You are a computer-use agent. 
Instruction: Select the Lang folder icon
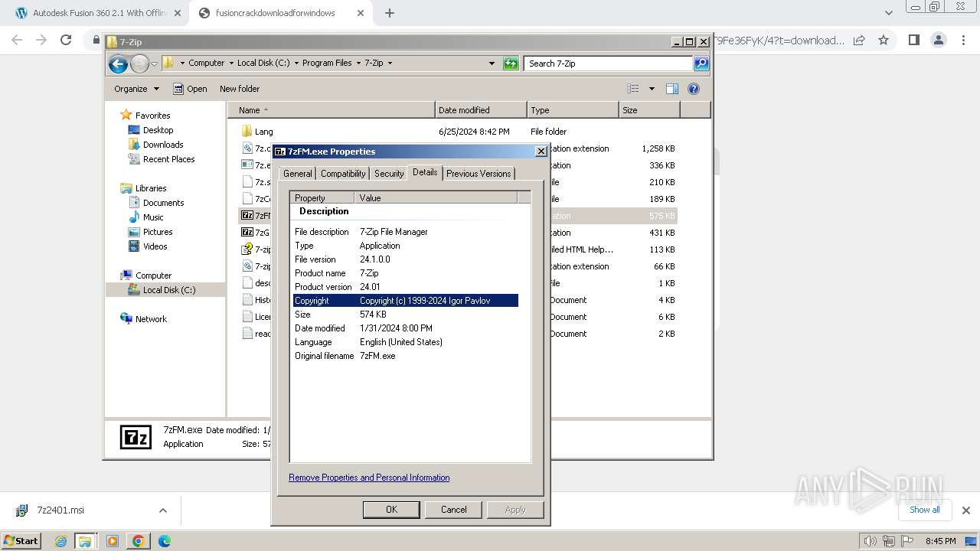[x=247, y=132]
